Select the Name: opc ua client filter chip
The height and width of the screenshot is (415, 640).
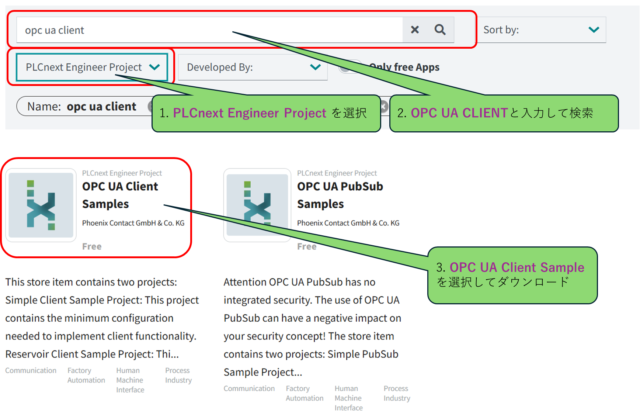coord(82,106)
